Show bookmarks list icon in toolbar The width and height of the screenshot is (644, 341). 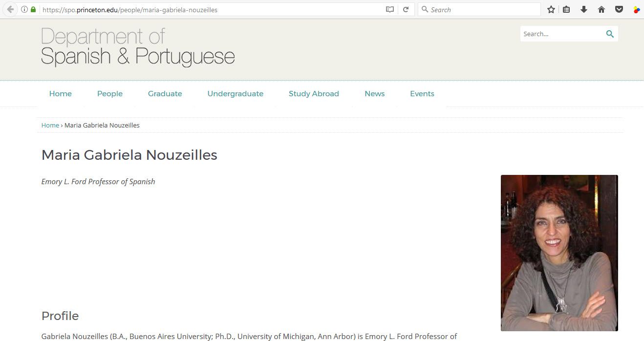pyautogui.click(x=566, y=9)
